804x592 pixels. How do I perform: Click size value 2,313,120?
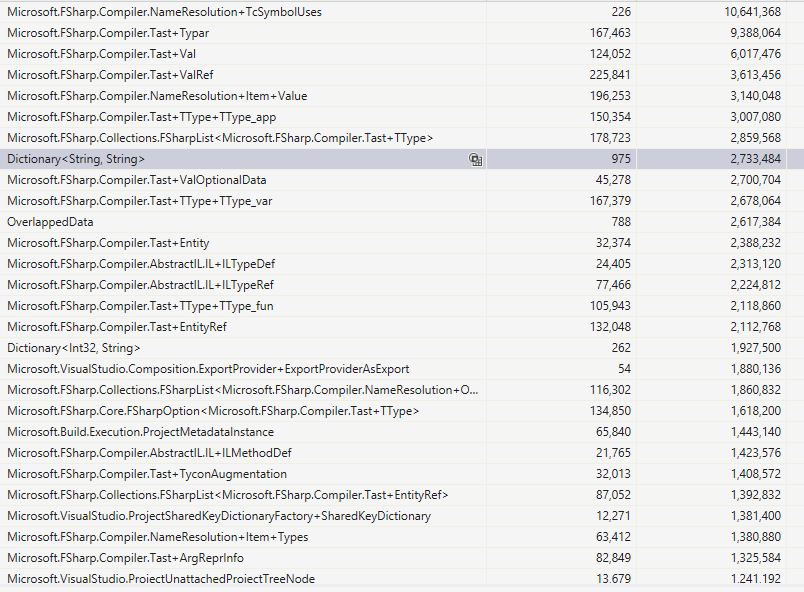point(756,264)
